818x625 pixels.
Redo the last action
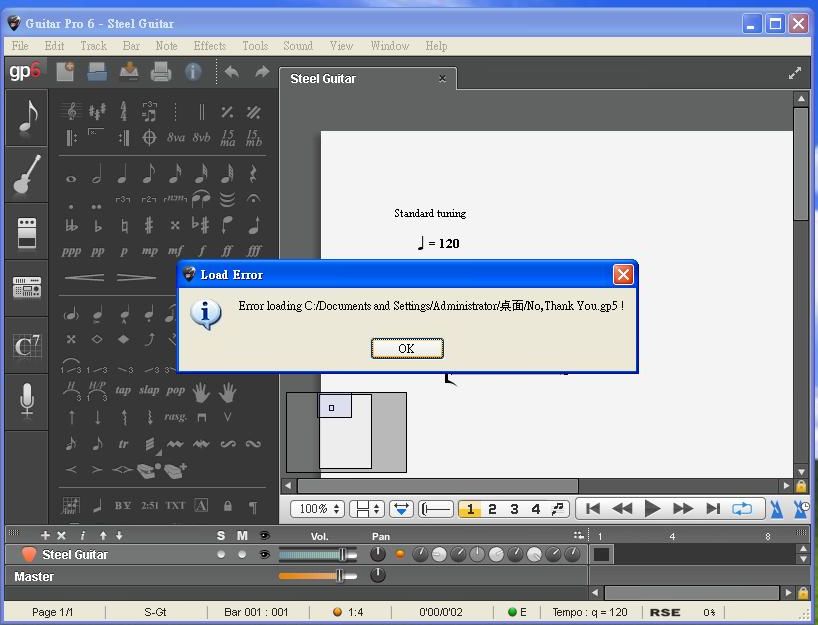pos(262,71)
